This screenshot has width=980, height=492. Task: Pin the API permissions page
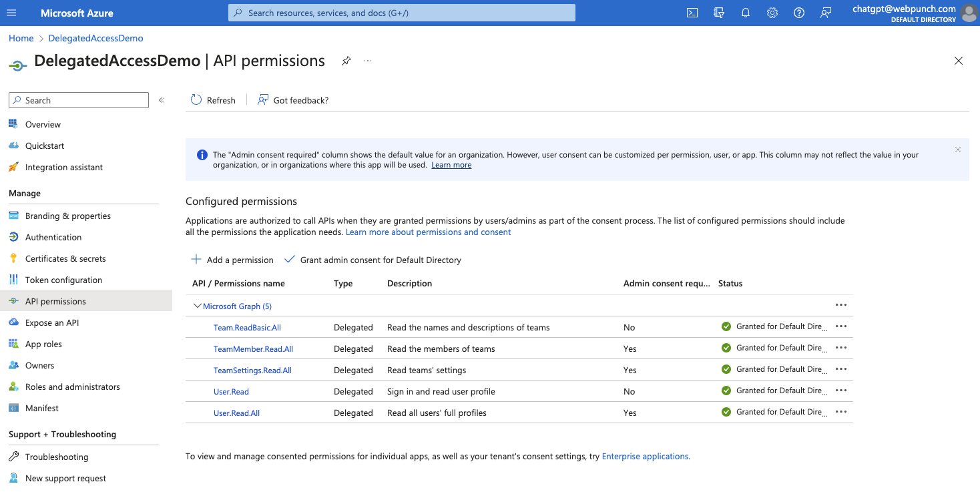(346, 61)
